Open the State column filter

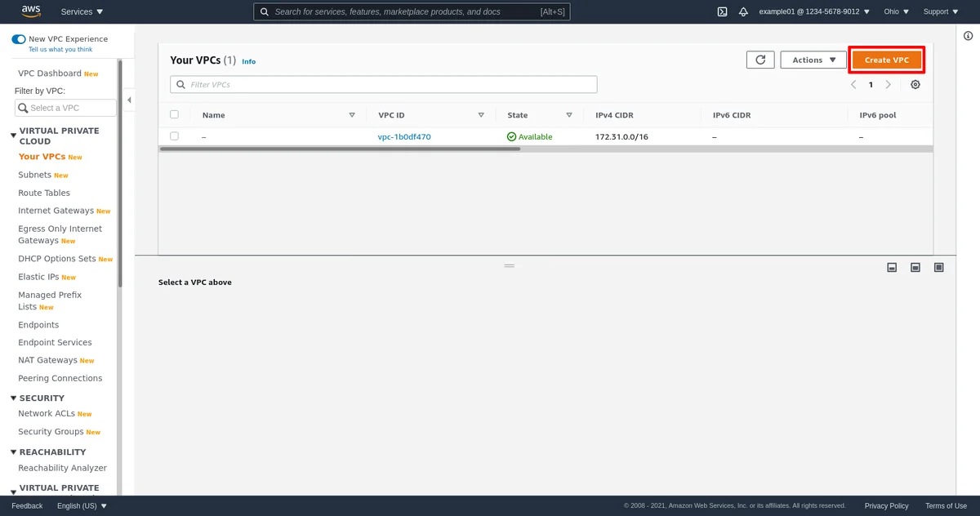[x=569, y=114]
